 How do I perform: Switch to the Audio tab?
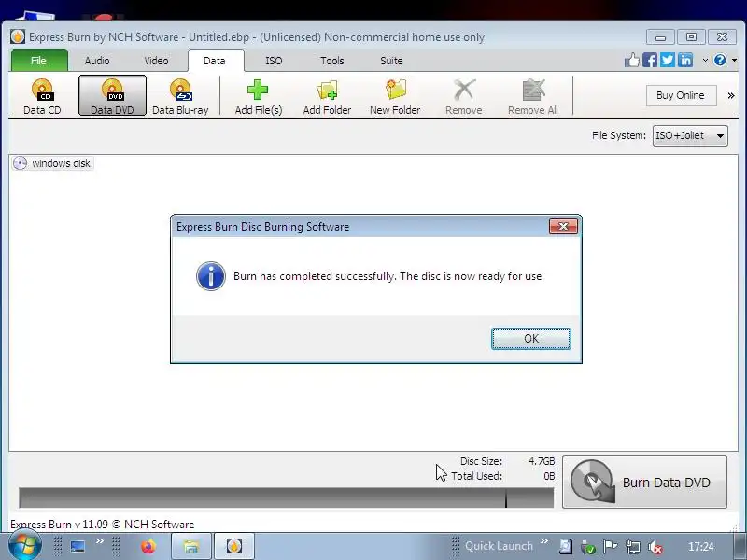[97, 61]
